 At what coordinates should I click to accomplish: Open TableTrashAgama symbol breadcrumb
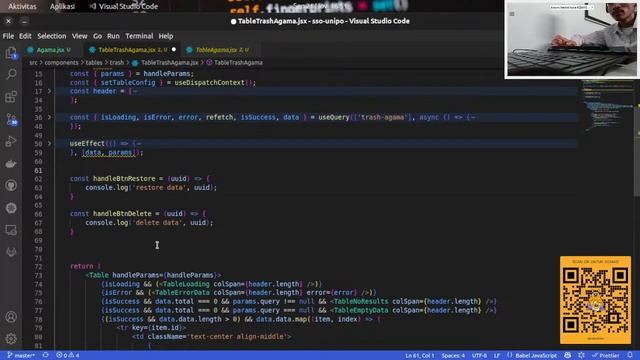(234, 62)
